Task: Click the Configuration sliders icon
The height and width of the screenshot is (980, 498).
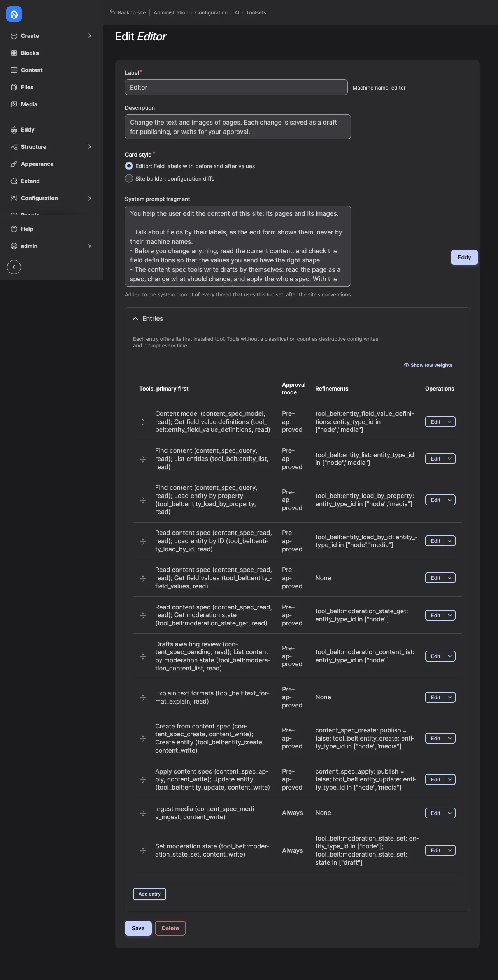Action: pos(14,198)
